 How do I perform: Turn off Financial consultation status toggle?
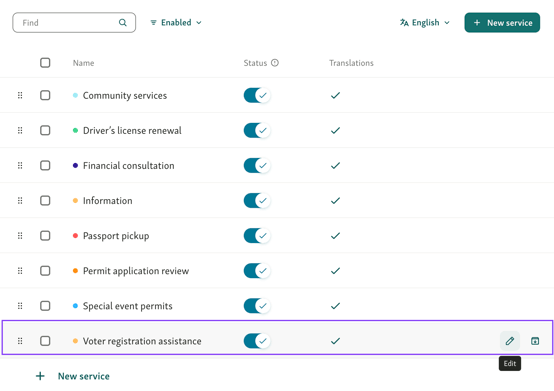(257, 165)
